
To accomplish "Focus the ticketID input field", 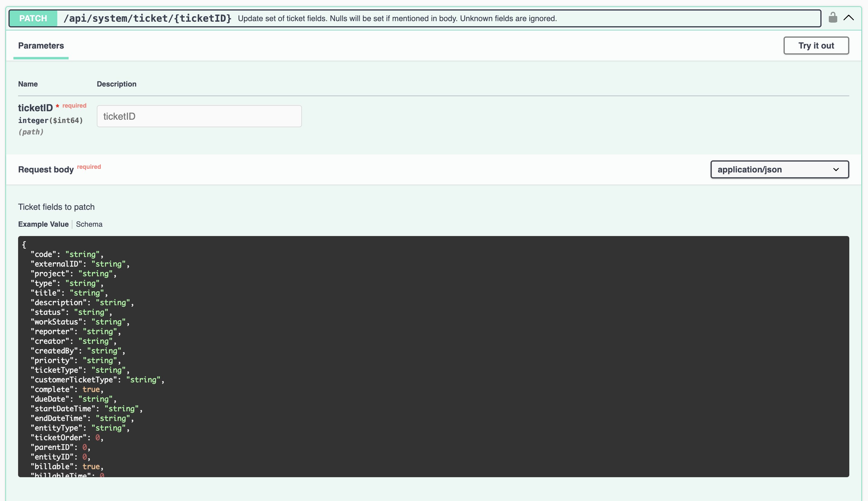I will point(199,116).
